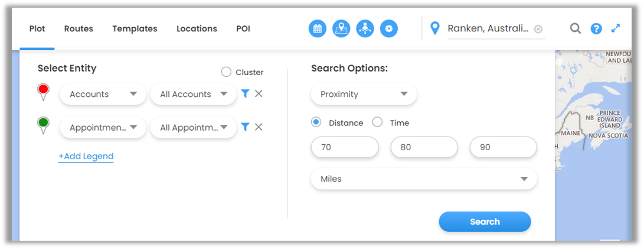The image size is (644, 249).
Task: Clear the Ranken, Australia location field
Action: 538,29
